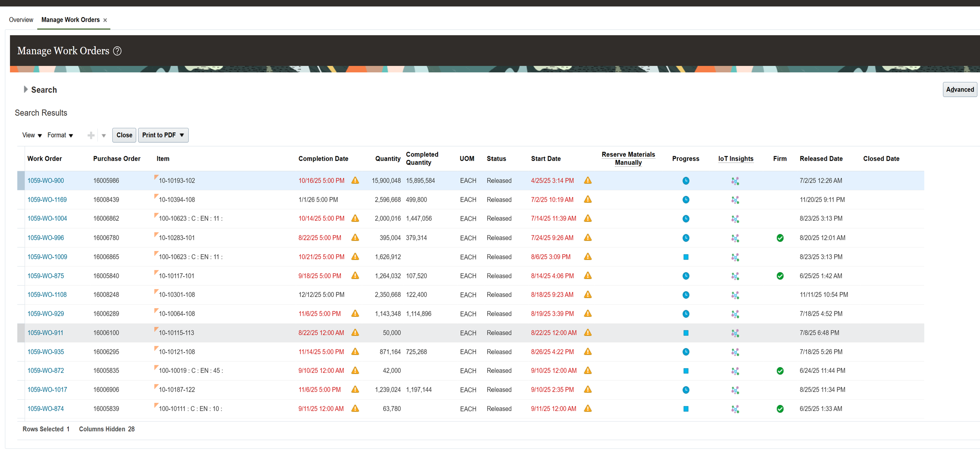Click IoT Insights icon for 1059-WO-1108

click(735, 295)
